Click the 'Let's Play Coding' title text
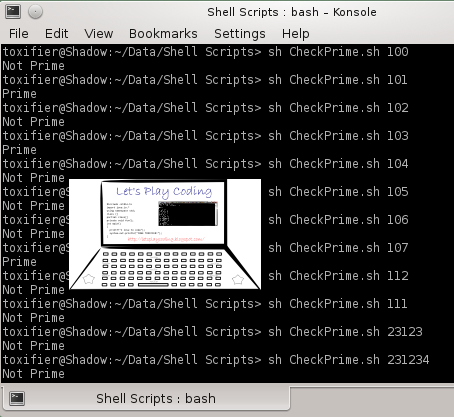The width and height of the screenshot is (454, 417). point(164,192)
